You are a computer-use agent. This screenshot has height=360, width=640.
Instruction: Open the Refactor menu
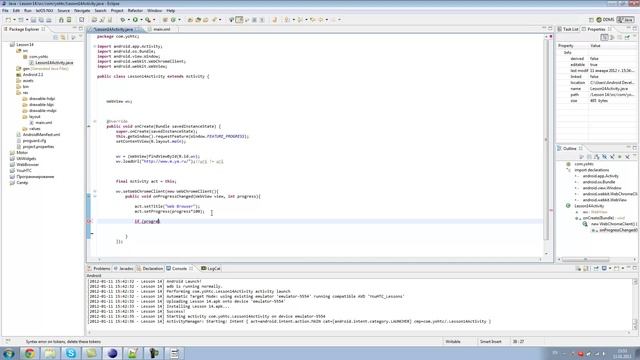coord(135,11)
